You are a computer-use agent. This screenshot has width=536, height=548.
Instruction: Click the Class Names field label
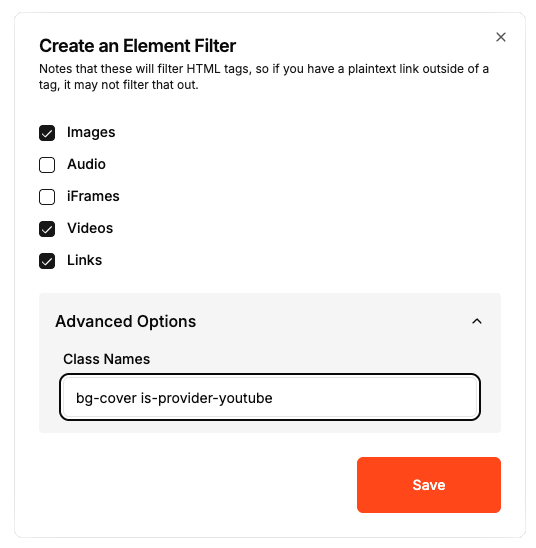107,359
